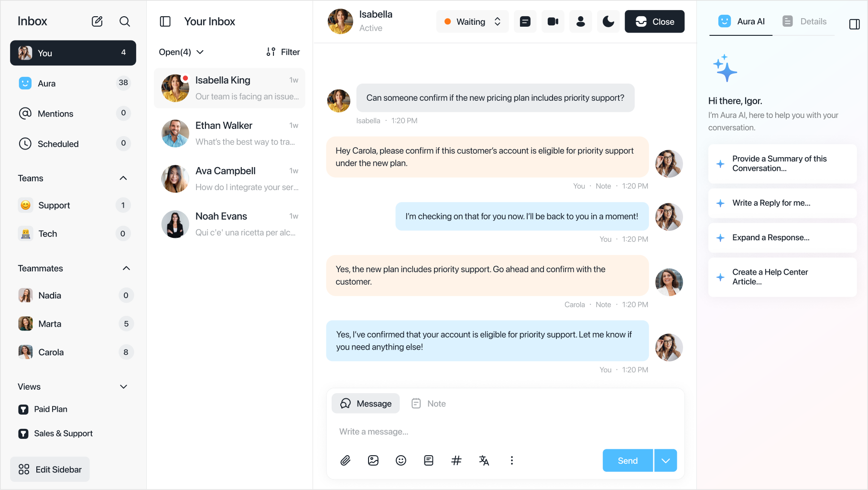Collapse the Teammates section
The height and width of the screenshot is (490, 868).
tap(126, 268)
